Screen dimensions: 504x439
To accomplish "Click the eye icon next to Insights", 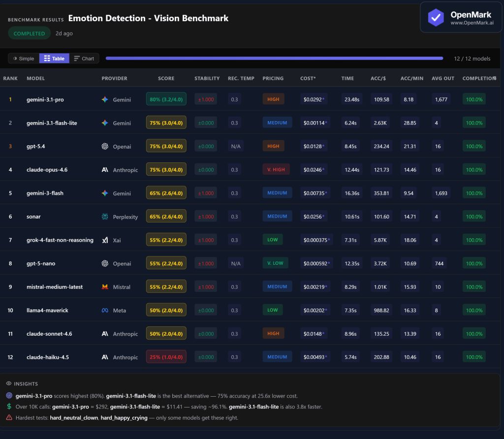I will tap(9, 383).
